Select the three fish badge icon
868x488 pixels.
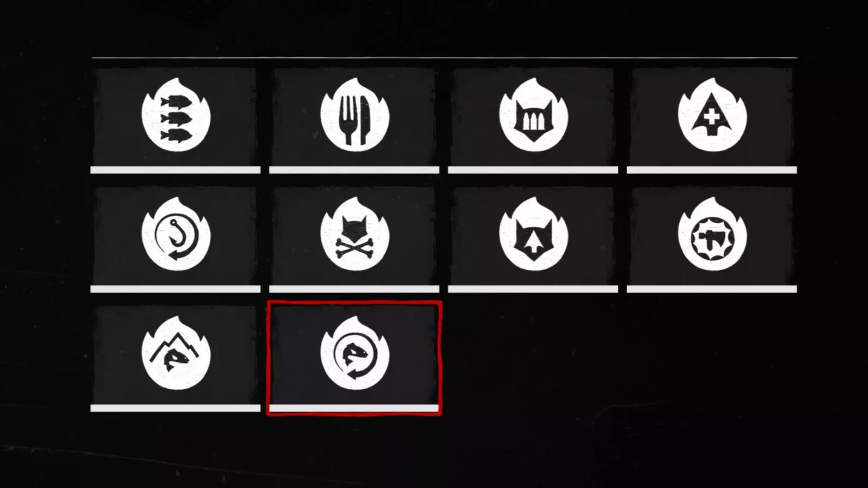(x=176, y=115)
